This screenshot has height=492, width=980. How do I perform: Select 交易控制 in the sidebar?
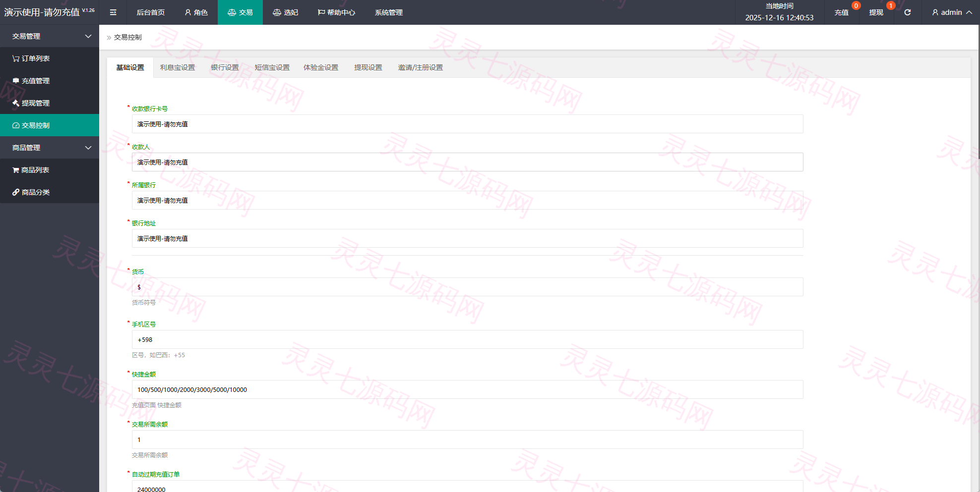click(x=50, y=125)
